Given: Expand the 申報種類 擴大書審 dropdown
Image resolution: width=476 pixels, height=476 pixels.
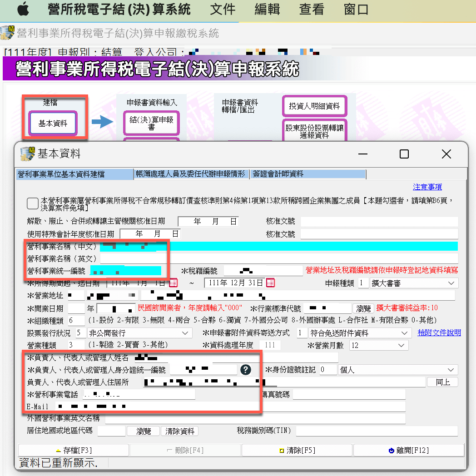Looking at the screenshot, I should 451,283.
